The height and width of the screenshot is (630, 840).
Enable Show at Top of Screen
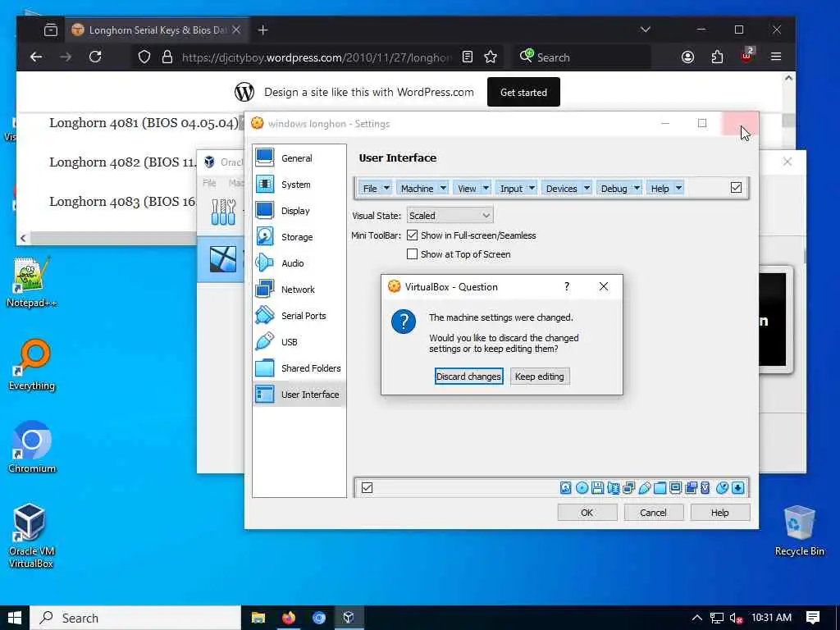412,254
